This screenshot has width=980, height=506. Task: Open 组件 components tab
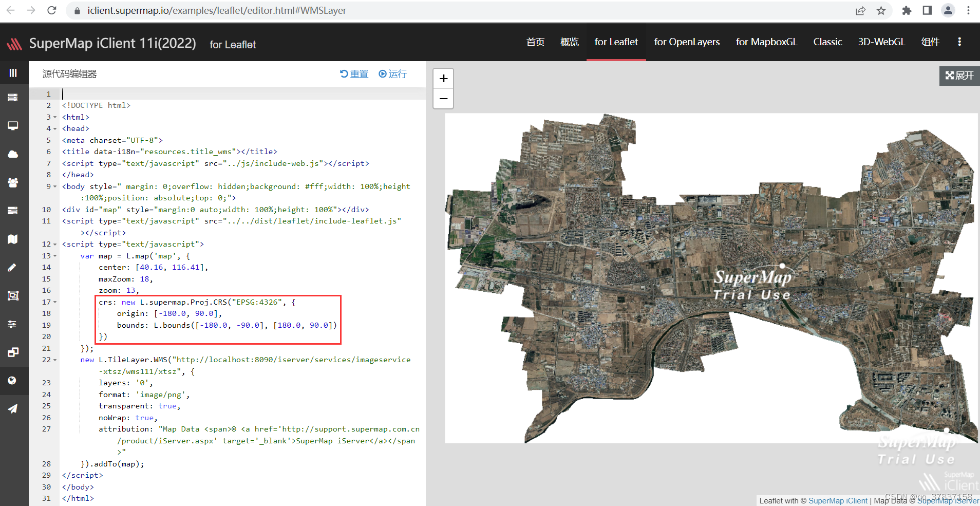pyautogui.click(x=930, y=42)
